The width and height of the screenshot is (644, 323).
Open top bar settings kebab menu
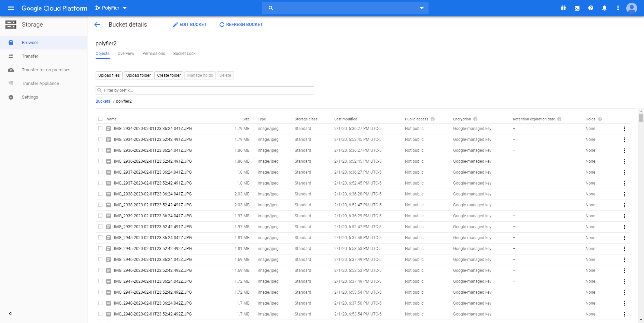pos(618,8)
